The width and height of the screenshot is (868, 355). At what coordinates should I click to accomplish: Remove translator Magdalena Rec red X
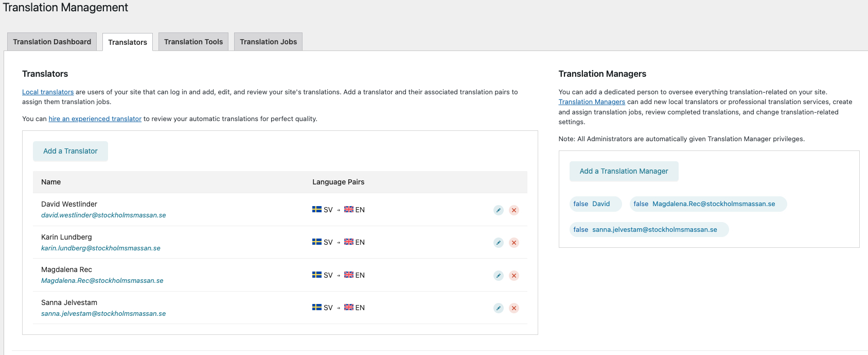pyautogui.click(x=513, y=276)
